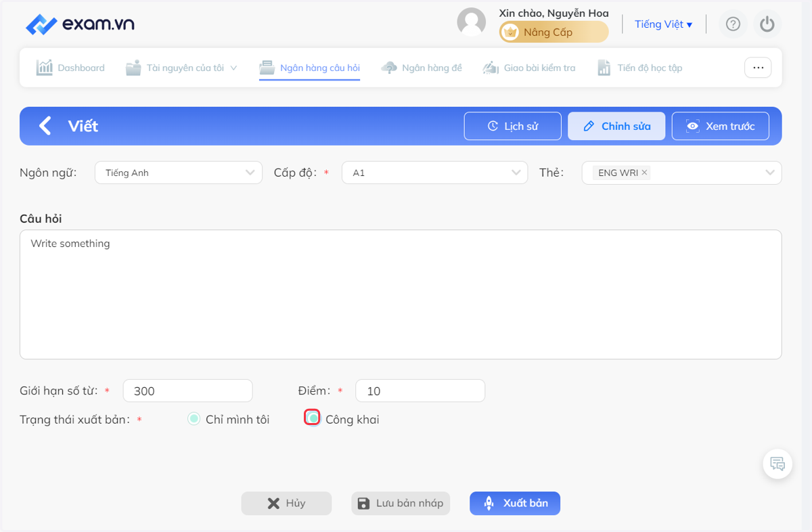
Task: Click the Dashboard chart icon
Action: 45,68
